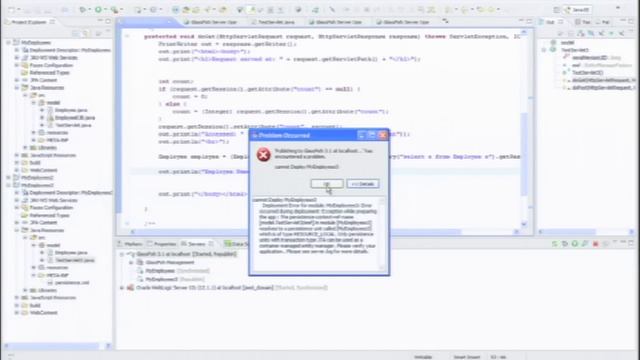The image size is (640, 360).
Task: Click the Details button in error dialog
Action: [x=363, y=184]
